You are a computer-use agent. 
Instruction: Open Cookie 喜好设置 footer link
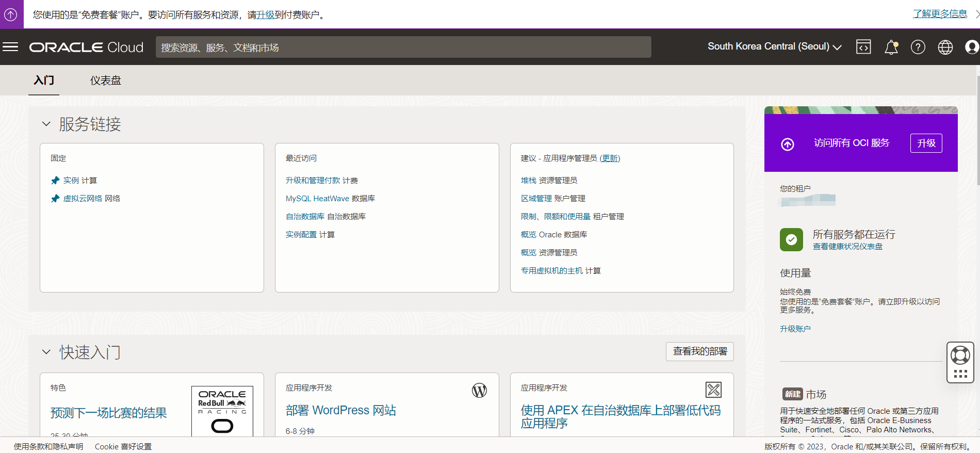pyautogui.click(x=123, y=446)
